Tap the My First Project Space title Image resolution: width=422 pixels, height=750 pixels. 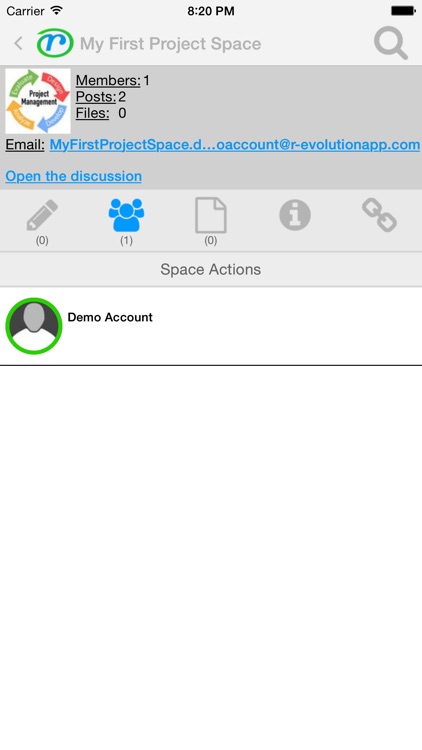(171, 44)
